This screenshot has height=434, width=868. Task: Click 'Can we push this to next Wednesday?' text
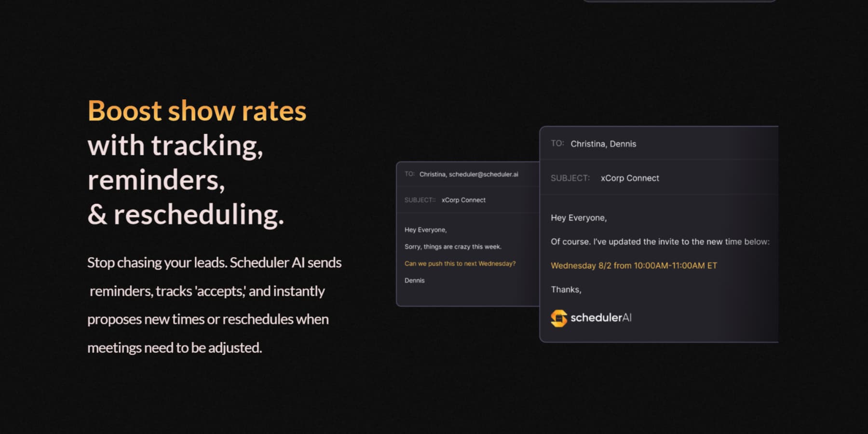pyautogui.click(x=460, y=264)
